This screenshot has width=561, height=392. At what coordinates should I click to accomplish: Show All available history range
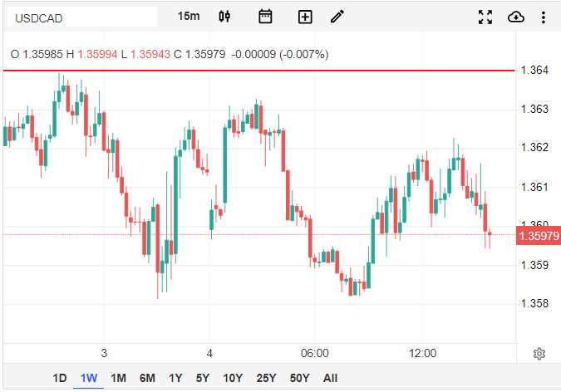(x=330, y=378)
